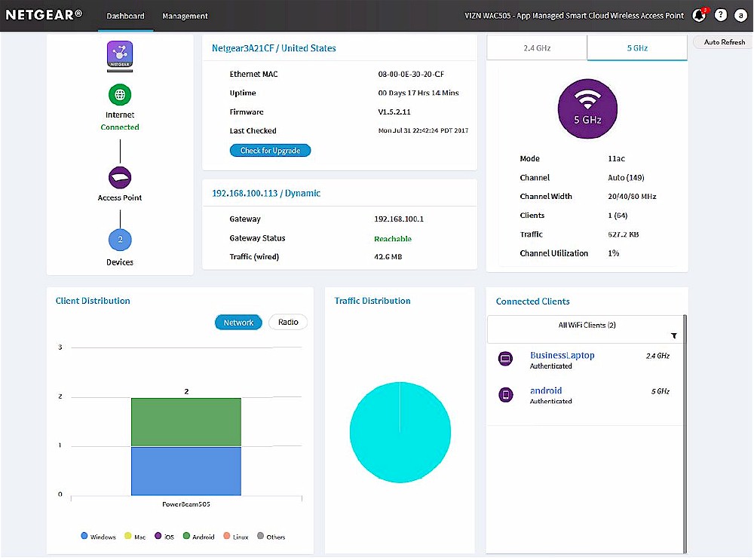Viewport: 754px width, 560px height.
Task: Click the 627.2 KB traffic value
Action: click(624, 234)
